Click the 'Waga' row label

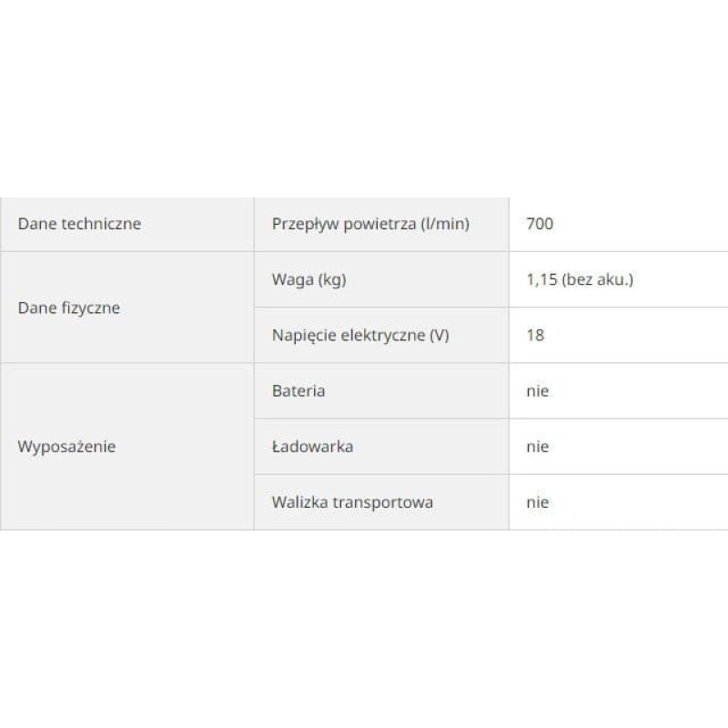(x=291, y=279)
